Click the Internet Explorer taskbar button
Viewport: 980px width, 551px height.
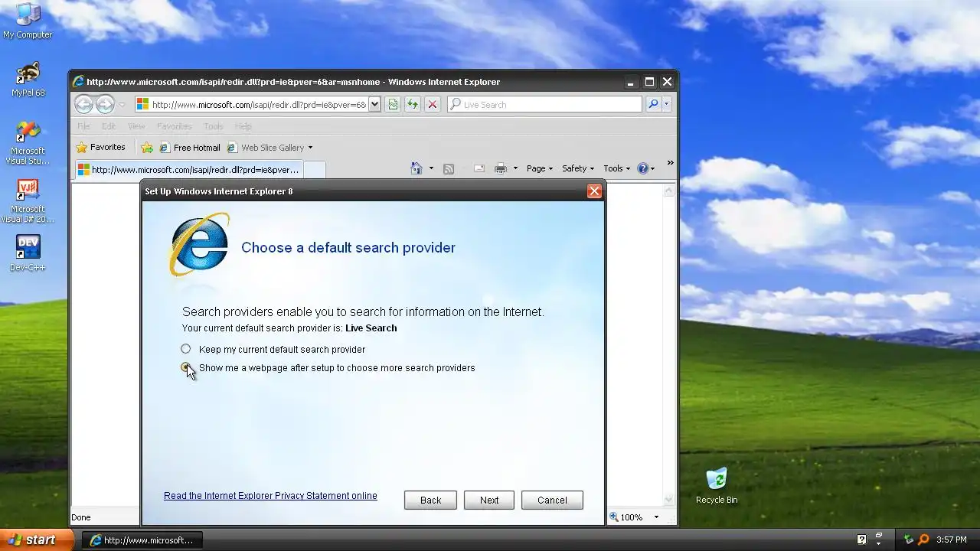[x=142, y=540]
